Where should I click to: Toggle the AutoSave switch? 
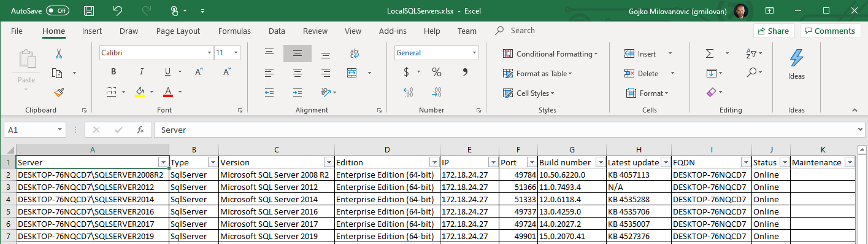pyautogui.click(x=58, y=11)
